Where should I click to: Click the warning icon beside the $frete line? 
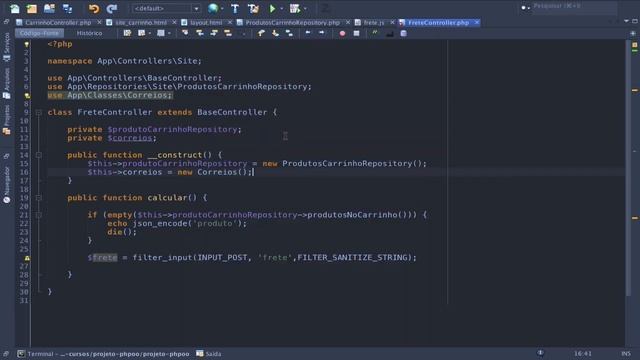point(27,258)
